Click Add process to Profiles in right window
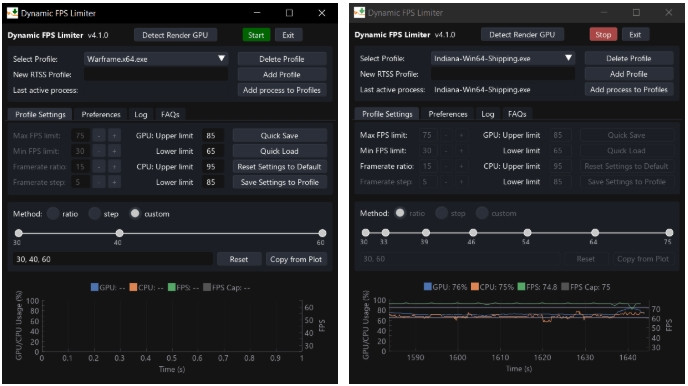Screen dimensions: 688x386 point(629,89)
